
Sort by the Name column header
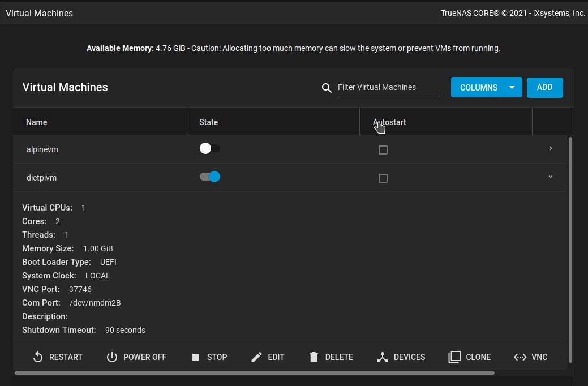tap(37, 122)
